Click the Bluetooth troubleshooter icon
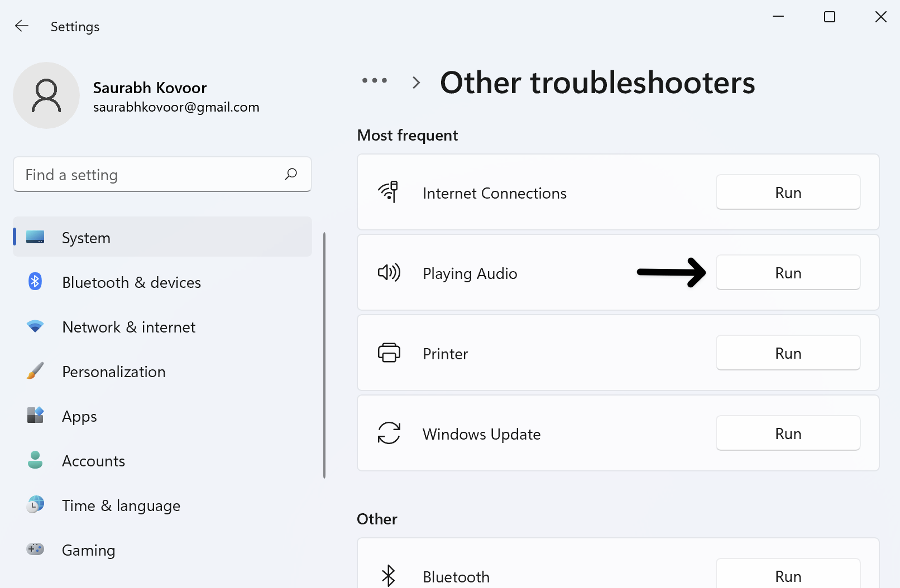 [x=389, y=576]
